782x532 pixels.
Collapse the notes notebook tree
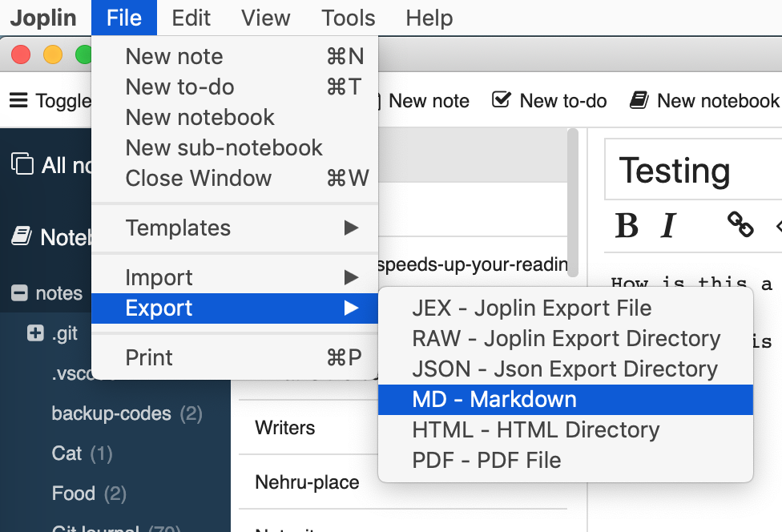pos(19,293)
